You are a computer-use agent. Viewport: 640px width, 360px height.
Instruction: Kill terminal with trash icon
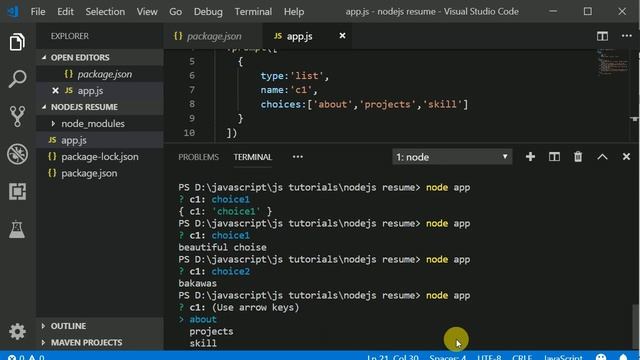(578, 157)
